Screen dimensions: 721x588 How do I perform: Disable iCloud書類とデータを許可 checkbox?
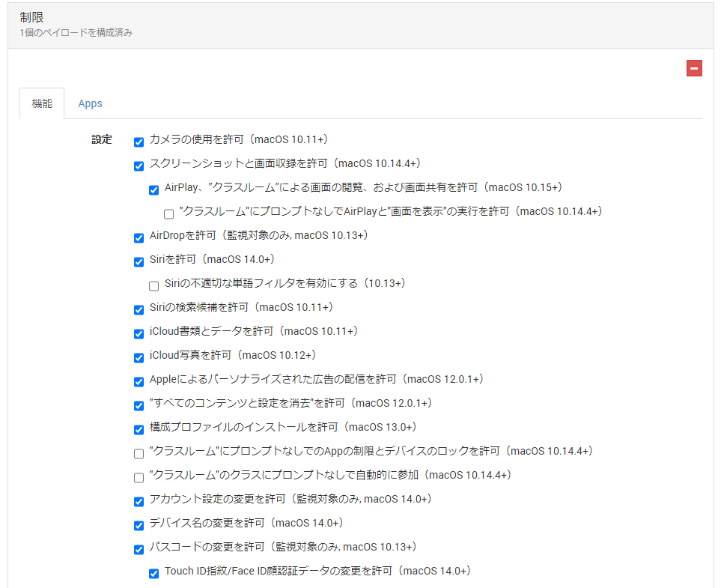point(139,334)
